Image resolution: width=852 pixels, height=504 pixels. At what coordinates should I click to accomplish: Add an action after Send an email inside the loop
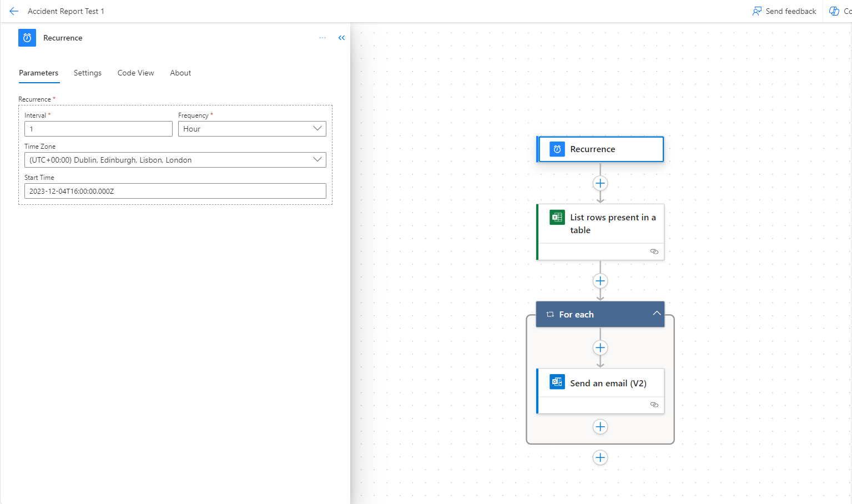point(600,427)
